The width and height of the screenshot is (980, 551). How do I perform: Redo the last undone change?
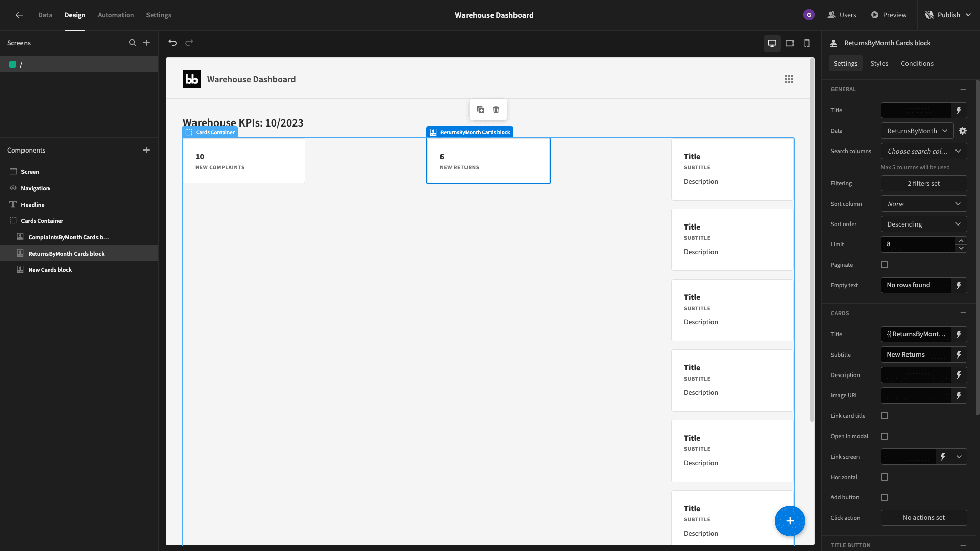tap(189, 43)
